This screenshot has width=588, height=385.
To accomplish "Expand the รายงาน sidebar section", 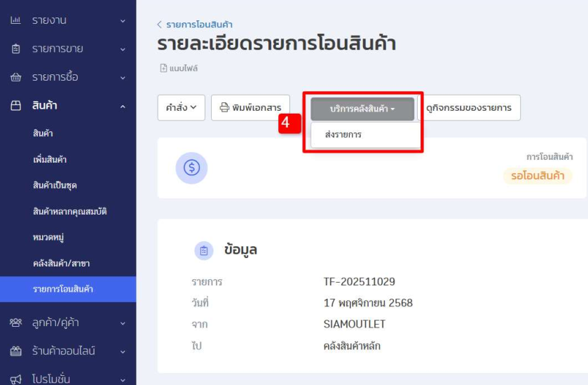I will (123, 20).
